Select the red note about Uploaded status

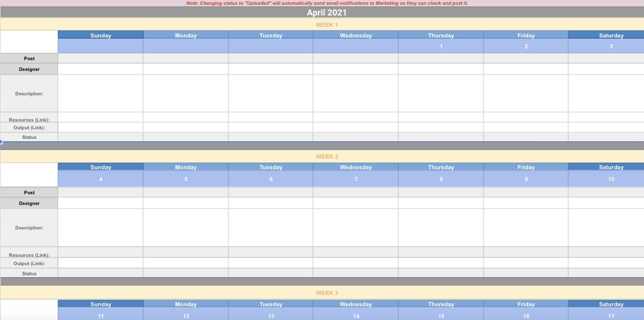[327, 3]
